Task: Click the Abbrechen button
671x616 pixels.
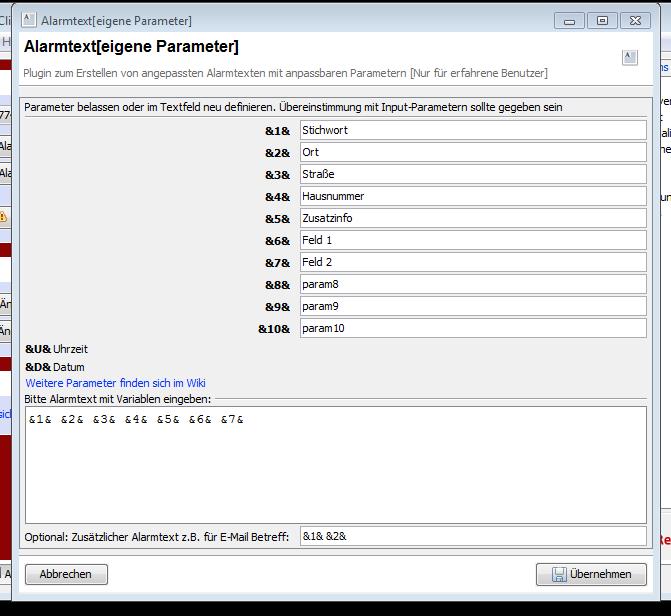Action: click(66, 574)
